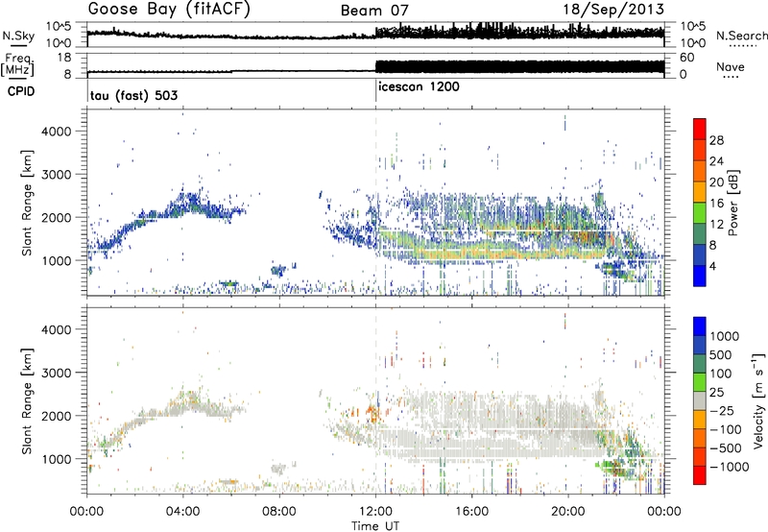Click the "16:00" time axis label

[x=471, y=512]
